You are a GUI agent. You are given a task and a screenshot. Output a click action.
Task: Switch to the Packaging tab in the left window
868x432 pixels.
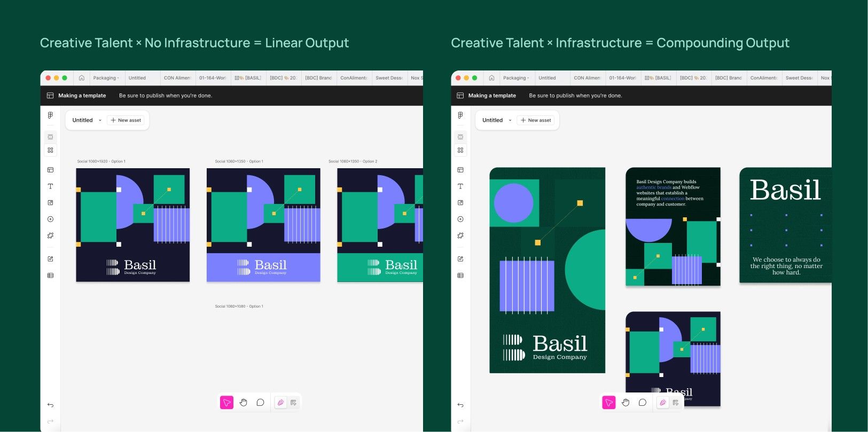click(x=107, y=78)
